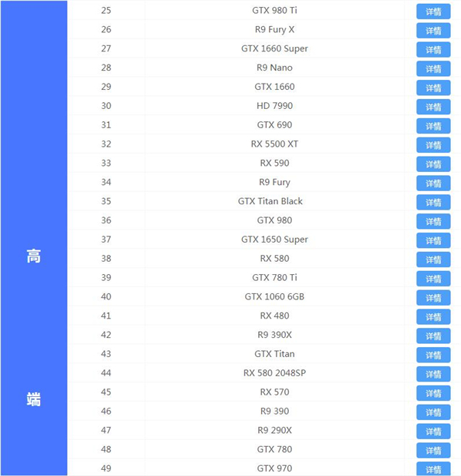Screen dimensions: 461x476
Task: Select the GTX 690 model name
Action: click(274, 125)
